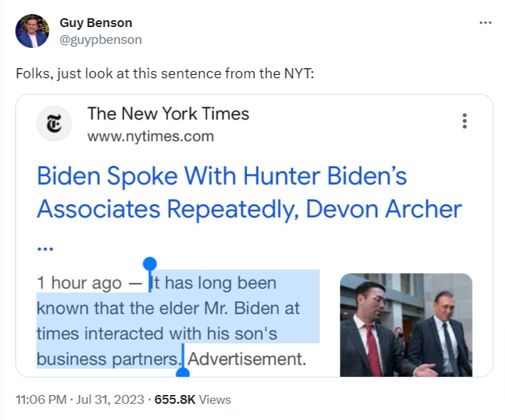The height and width of the screenshot is (420, 505).
Task: Click the New York Times logo icon
Action: (x=54, y=124)
